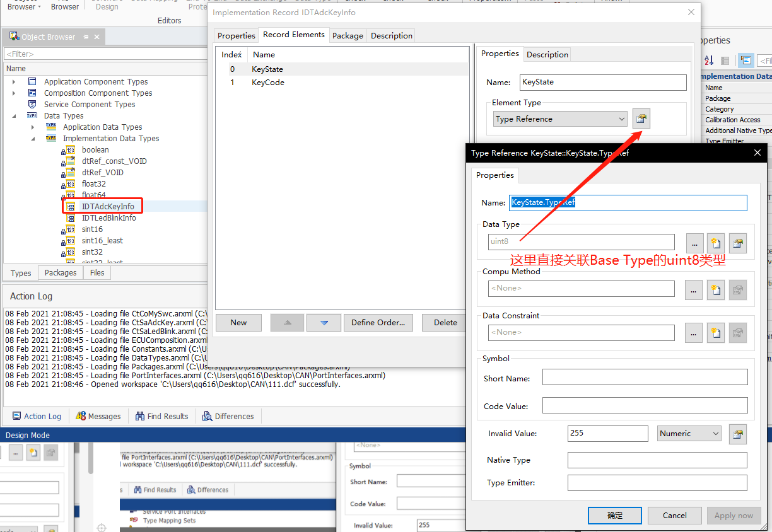Move record element down
The image size is (772, 532).
coord(324,322)
